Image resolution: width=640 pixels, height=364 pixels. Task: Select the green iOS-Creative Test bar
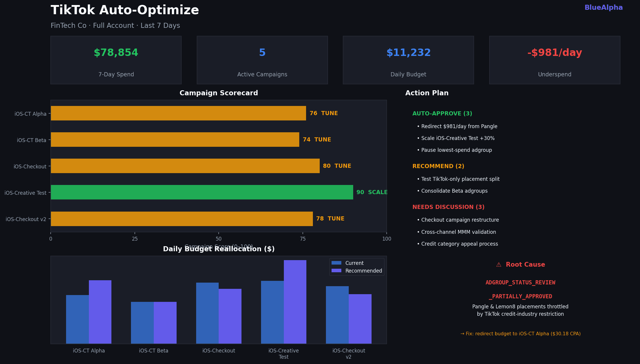(202, 192)
